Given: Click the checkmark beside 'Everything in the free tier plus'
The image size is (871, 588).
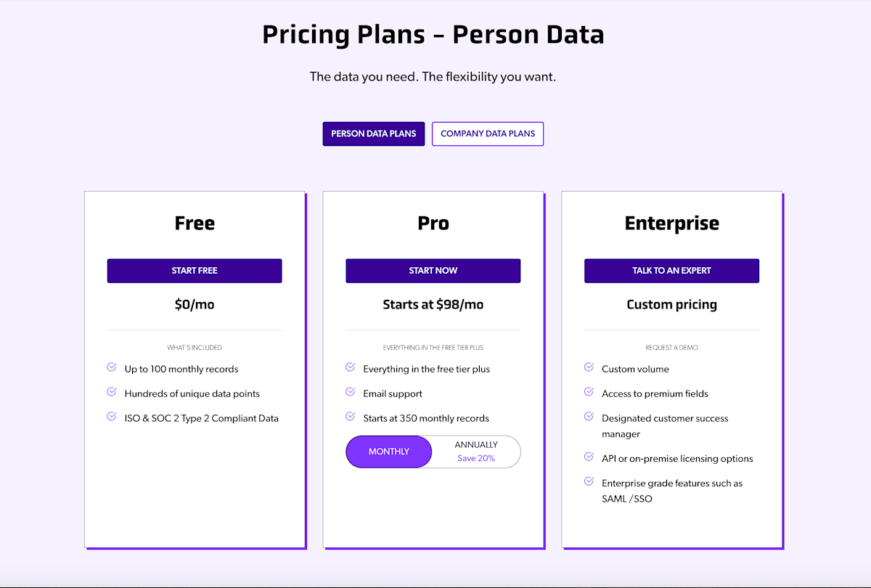Looking at the screenshot, I should pos(350,367).
